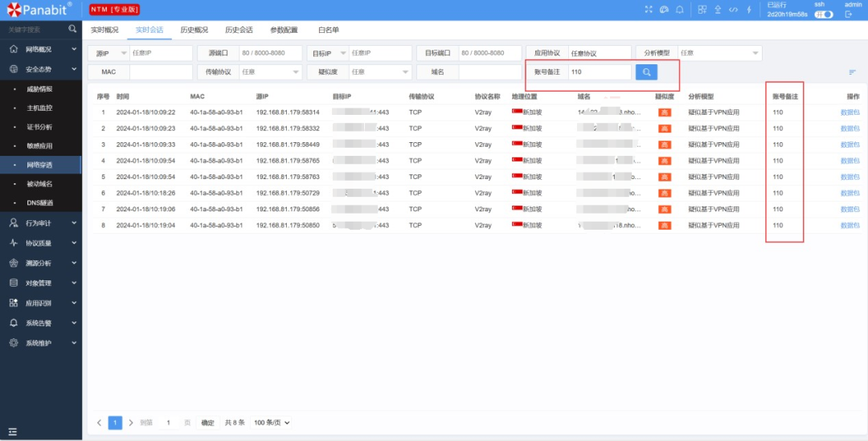
Task: Open the 参数配置 tab
Action: pyautogui.click(x=284, y=30)
